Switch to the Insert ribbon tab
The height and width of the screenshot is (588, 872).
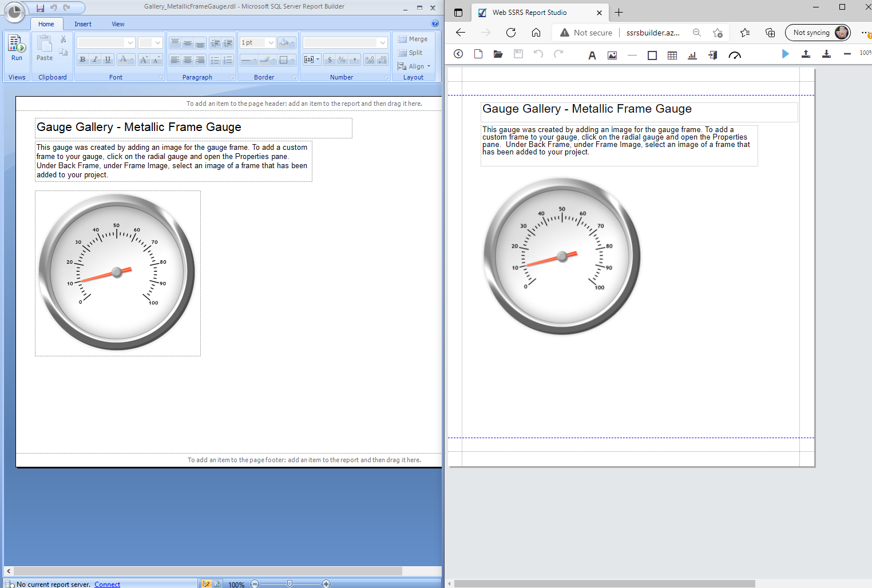[82, 24]
